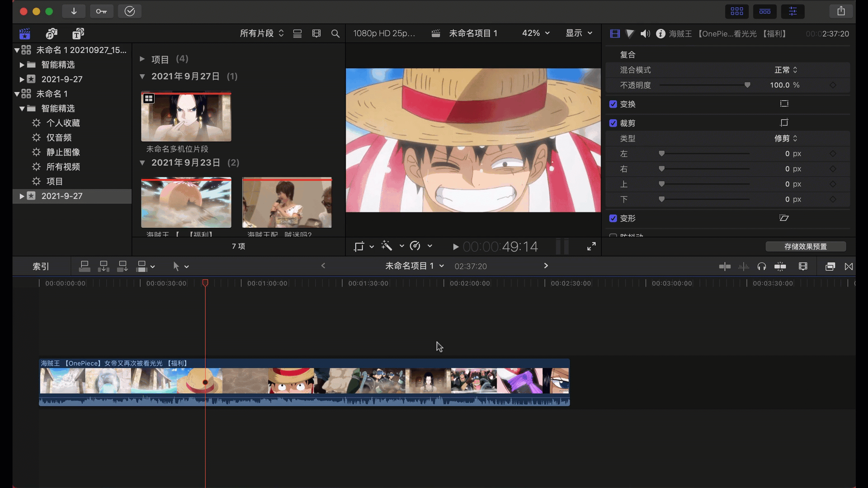
Task: Select the 海贼王配 clip thumbnail with woman
Action: coord(287,202)
